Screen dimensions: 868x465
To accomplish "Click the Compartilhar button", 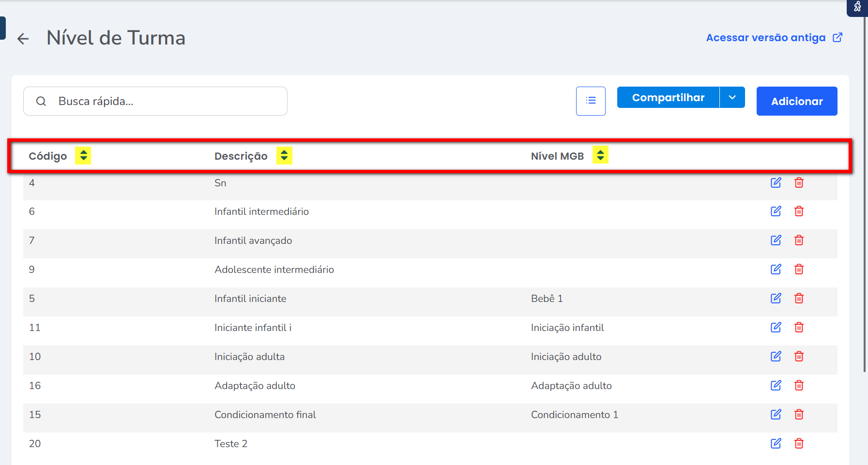I will (x=668, y=98).
